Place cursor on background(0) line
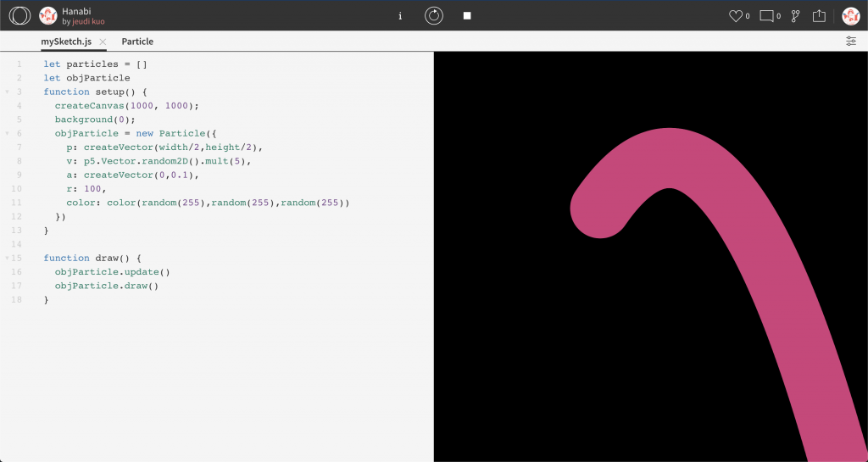The width and height of the screenshot is (868, 462). [95, 120]
